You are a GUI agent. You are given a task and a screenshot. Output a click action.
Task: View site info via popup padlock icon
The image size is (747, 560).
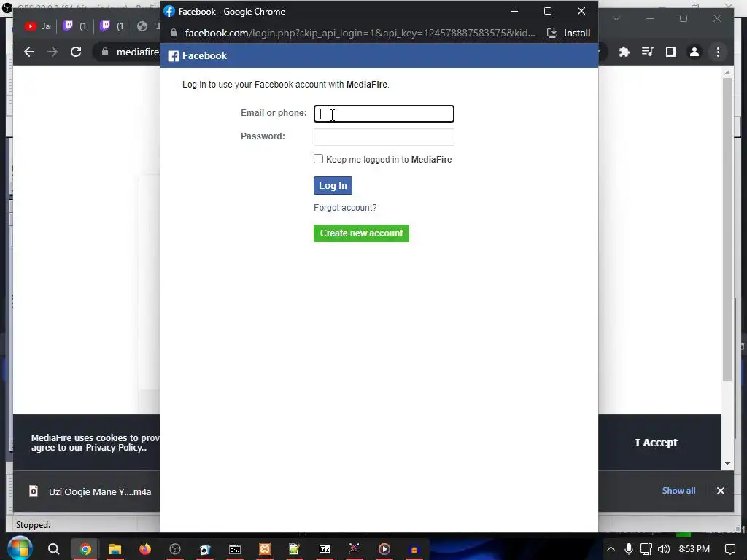pos(174,33)
